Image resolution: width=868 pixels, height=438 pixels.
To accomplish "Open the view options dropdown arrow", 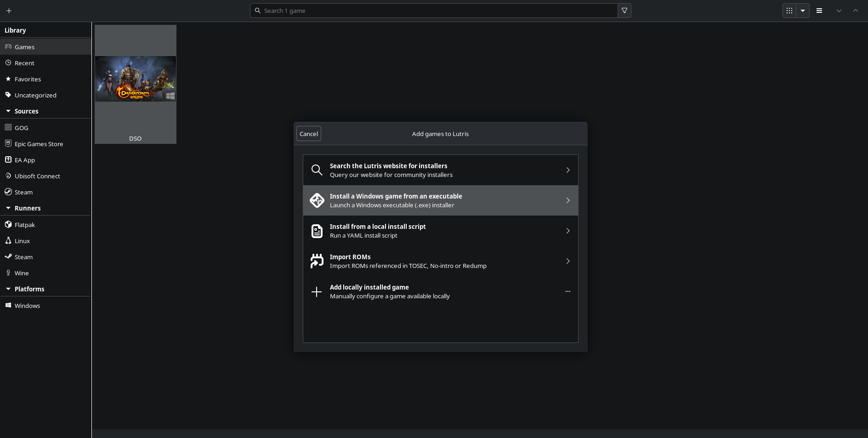I will tap(803, 11).
